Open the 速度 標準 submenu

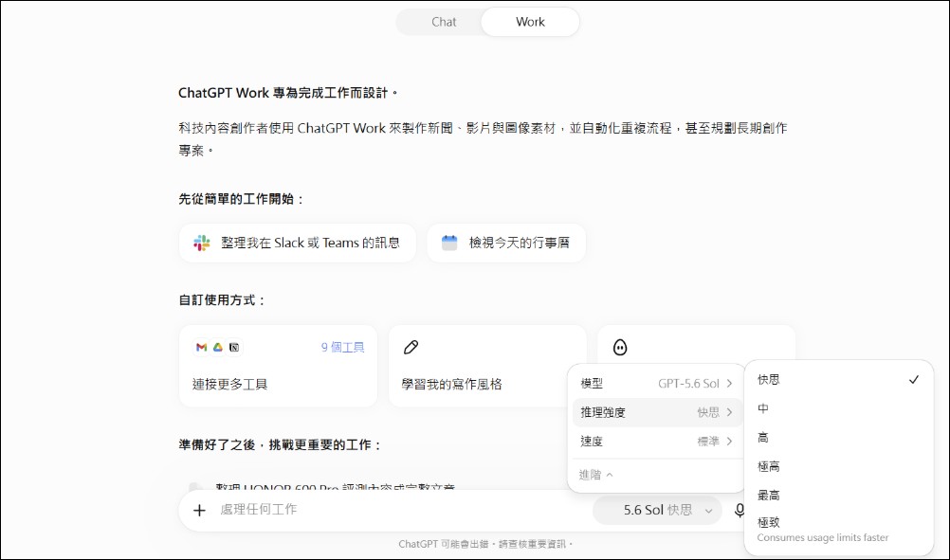pyautogui.click(x=657, y=442)
